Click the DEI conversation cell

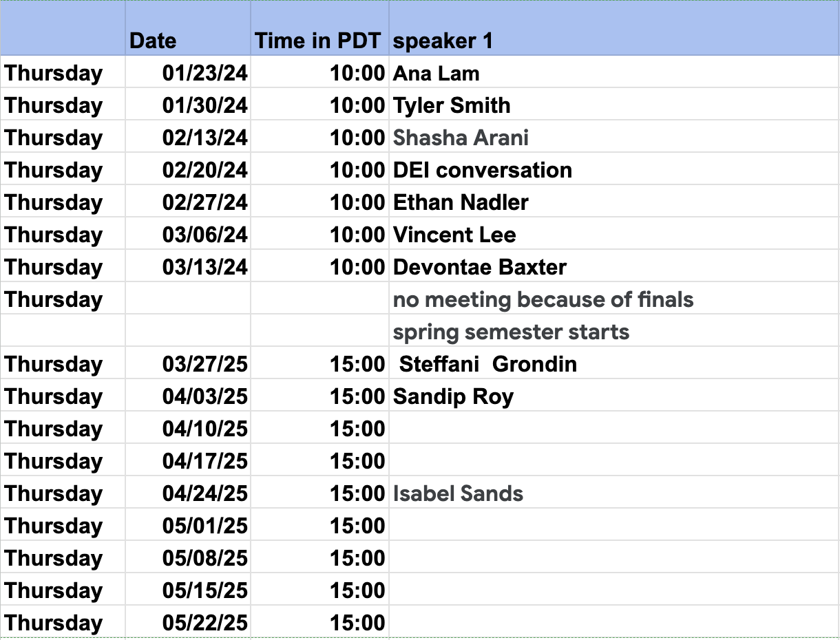482,170
